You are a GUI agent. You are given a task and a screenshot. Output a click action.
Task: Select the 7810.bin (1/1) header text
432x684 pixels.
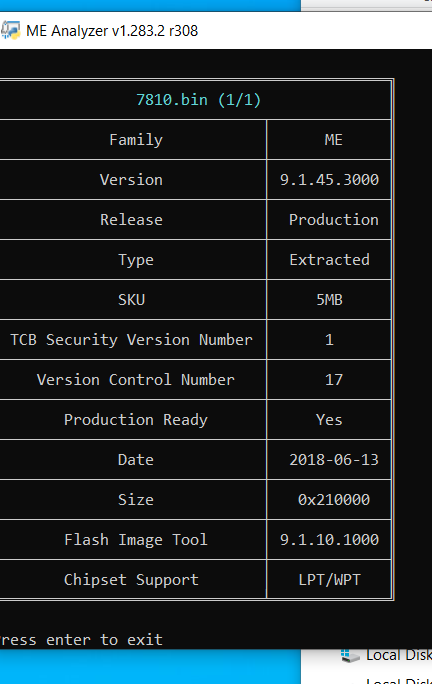pos(199,99)
